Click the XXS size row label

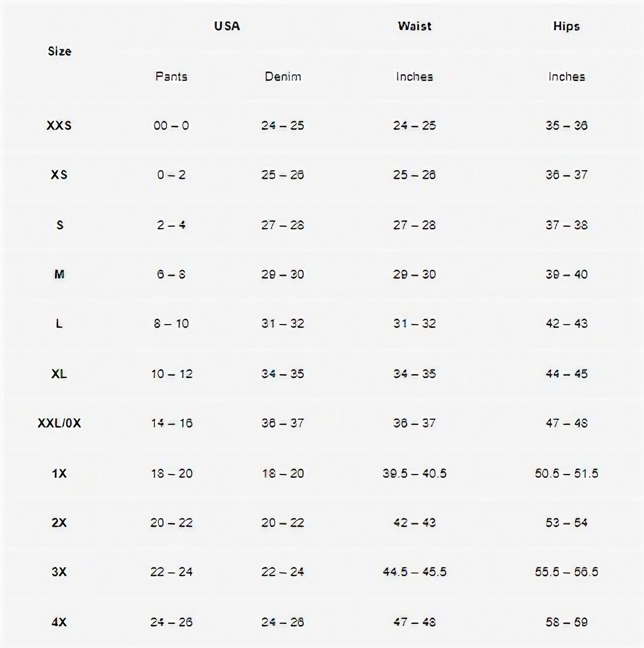click(x=59, y=126)
